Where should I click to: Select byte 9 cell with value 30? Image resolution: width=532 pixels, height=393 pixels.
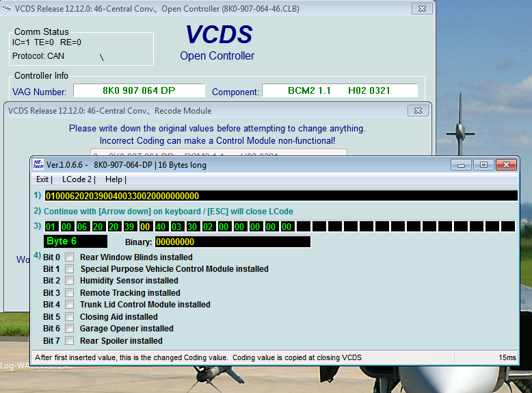(x=192, y=227)
